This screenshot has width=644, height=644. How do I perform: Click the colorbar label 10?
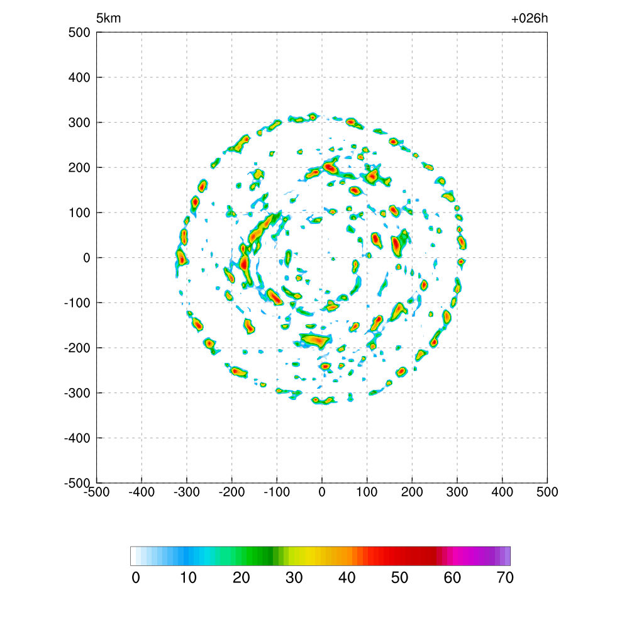coord(189,578)
